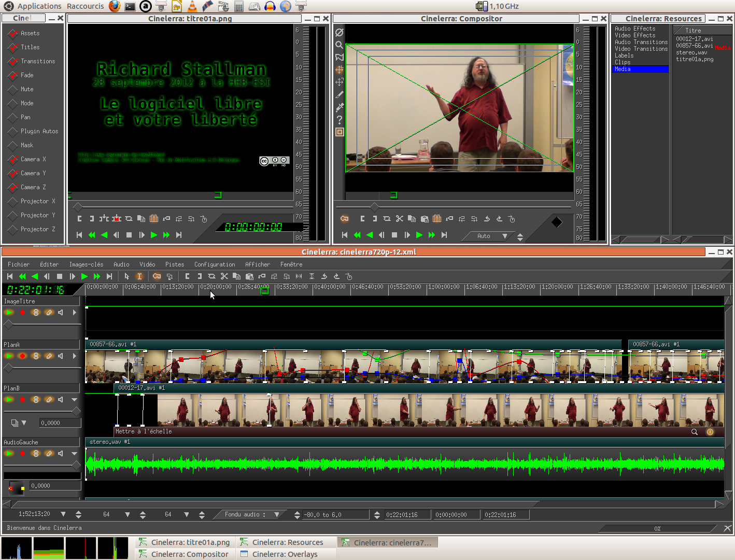The width and height of the screenshot is (735, 560).
Task: Click PlanB fade slider handle
Action: [x=77, y=412]
